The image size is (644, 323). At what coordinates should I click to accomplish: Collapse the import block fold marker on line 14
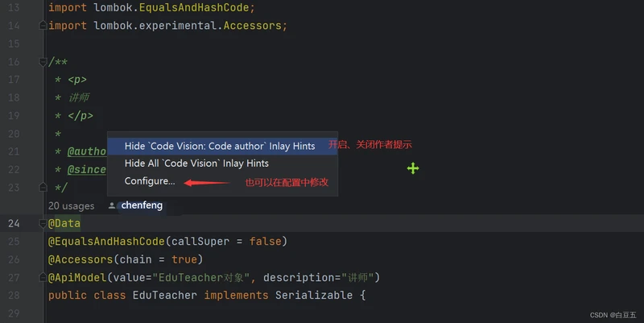[x=43, y=26]
